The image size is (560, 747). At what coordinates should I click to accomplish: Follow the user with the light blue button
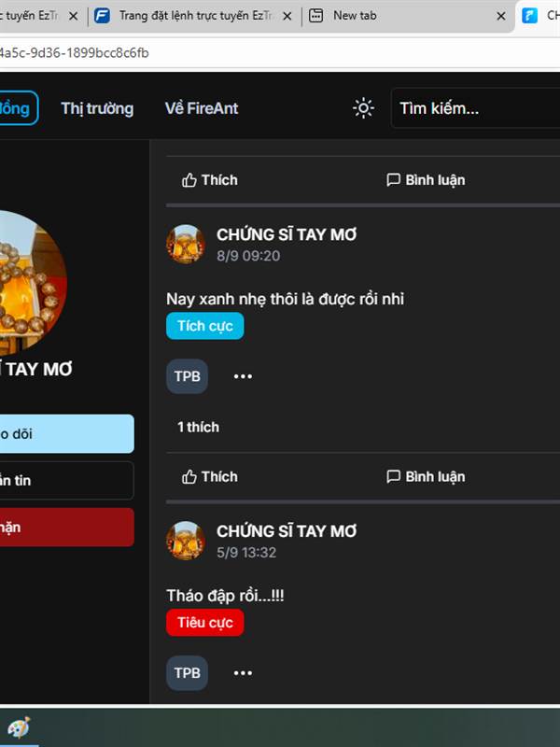(66, 433)
